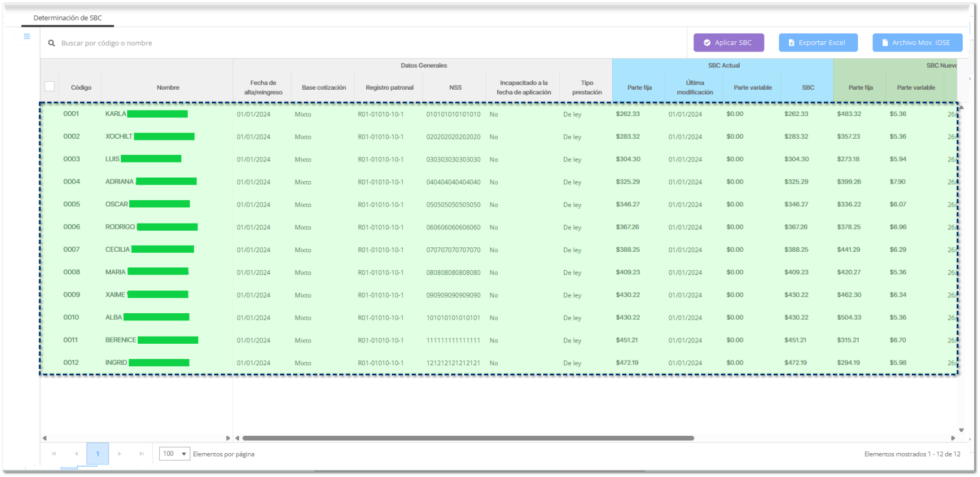Click the frozen columns right scroll arrow
Image resolution: width=980 pixels, height=477 pixels.
click(228, 438)
